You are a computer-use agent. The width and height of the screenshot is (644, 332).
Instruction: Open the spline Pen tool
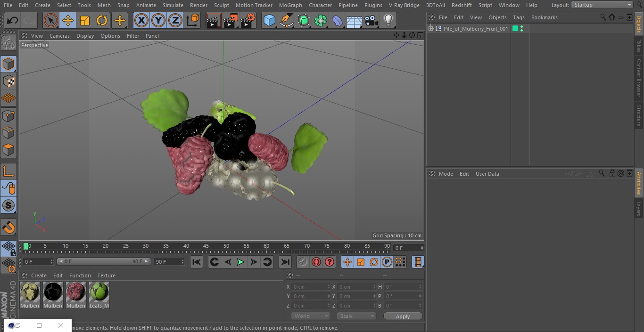286,20
